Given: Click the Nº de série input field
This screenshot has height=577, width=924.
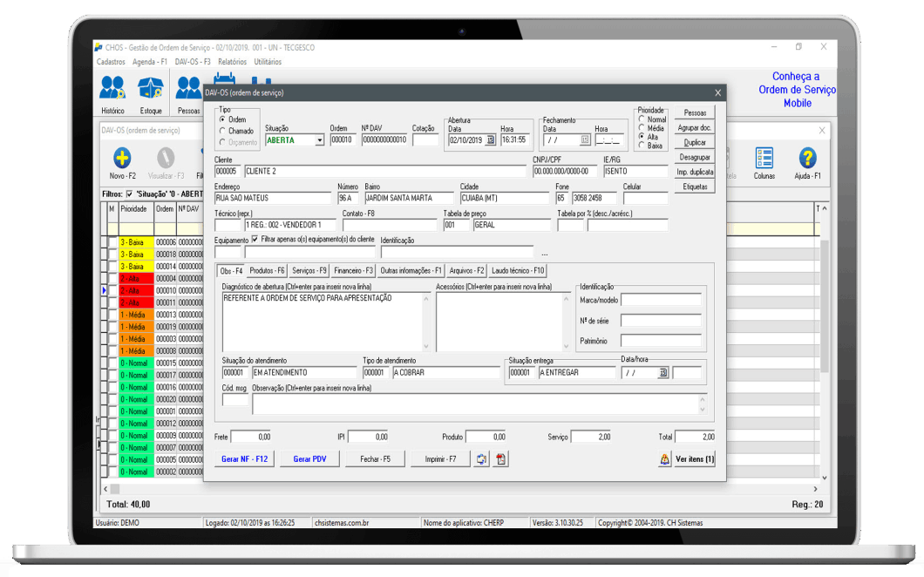Looking at the screenshot, I should 661,321.
